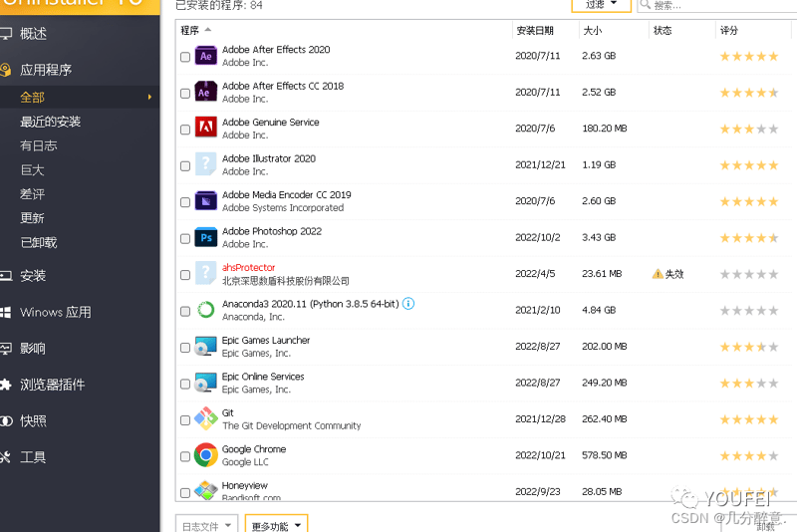
Task: Click the Git program icon
Action: click(206, 418)
